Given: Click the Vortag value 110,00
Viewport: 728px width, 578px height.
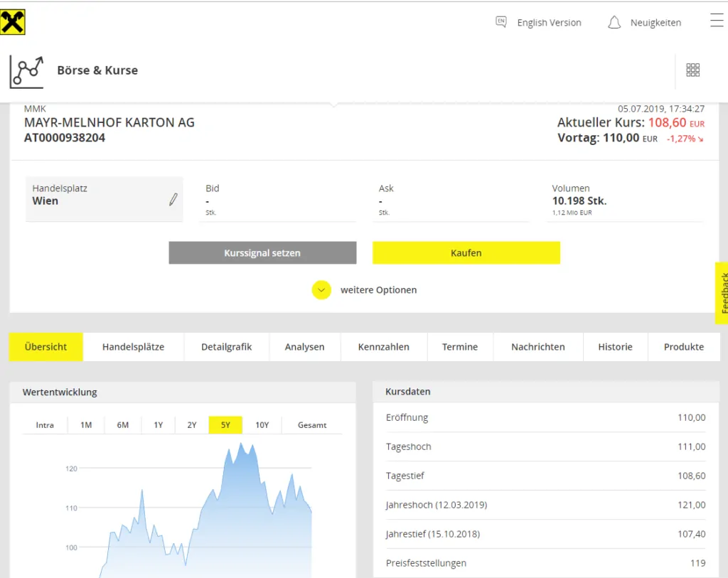Looking at the screenshot, I should pos(621,138).
